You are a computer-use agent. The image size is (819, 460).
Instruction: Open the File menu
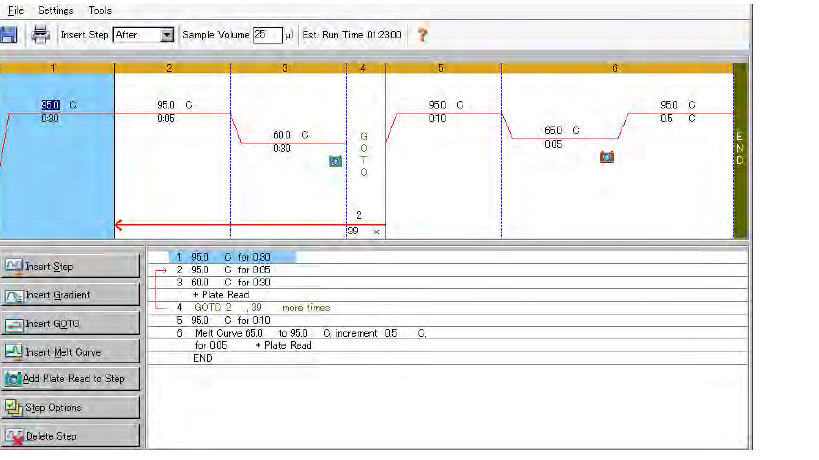click(16, 10)
